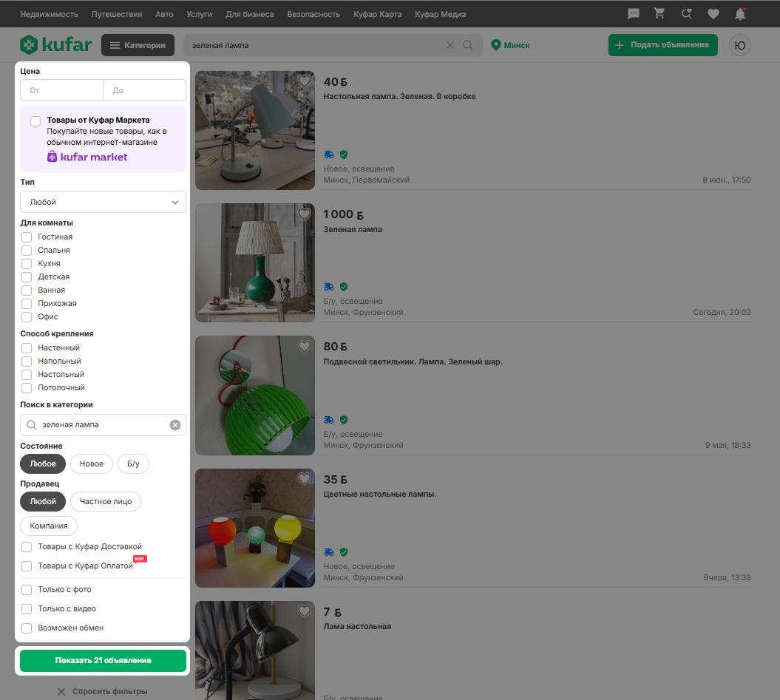The width and height of the screenshot is (780, 700).
Task: Select Новое condition
Action: tap(92, 463)
